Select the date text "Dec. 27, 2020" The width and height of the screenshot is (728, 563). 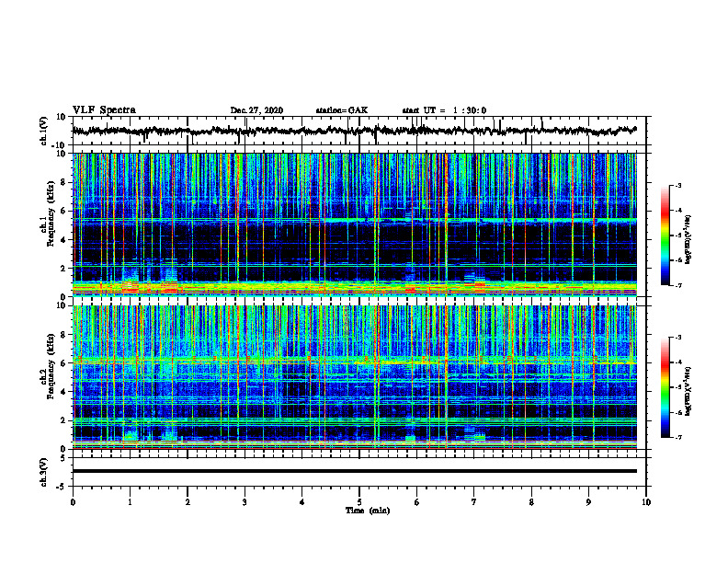click(x=256, y=110)
